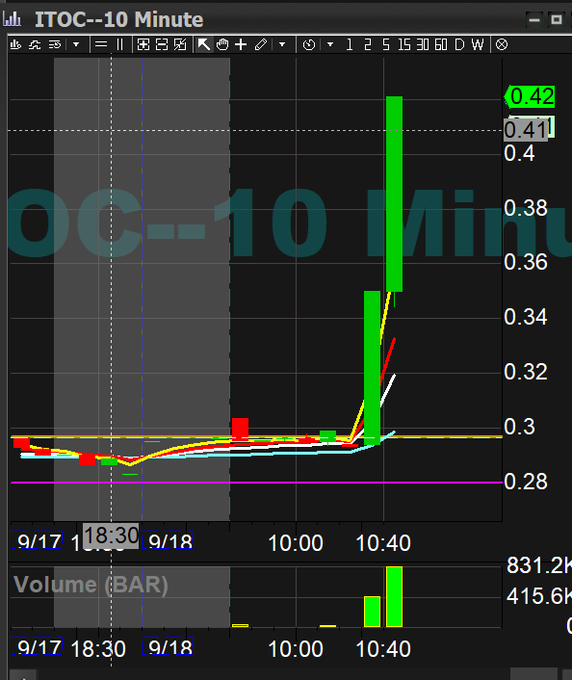Open the studies/indicators icon
The image size is (572, 680).
point(35,44)
